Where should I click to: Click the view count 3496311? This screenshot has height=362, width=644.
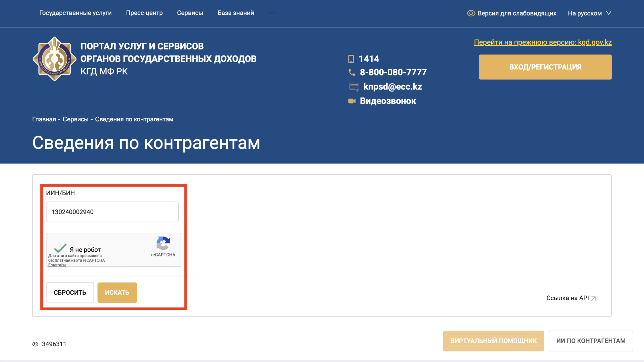54,344
